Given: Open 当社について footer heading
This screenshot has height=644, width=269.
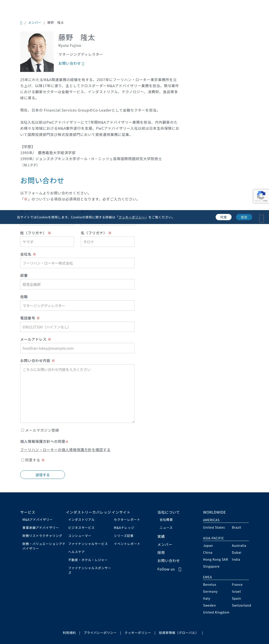Looking at the screenshot, I should pos(168,512).
